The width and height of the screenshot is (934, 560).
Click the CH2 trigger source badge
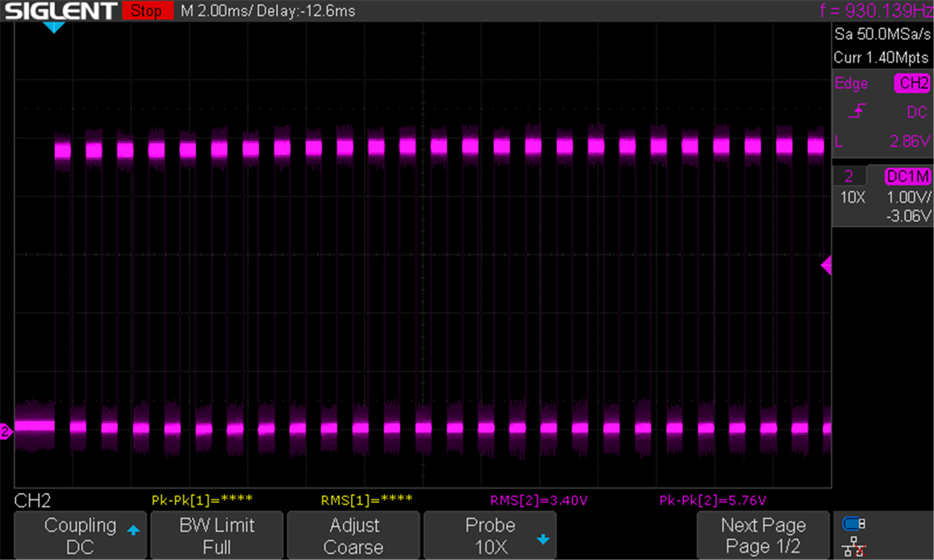pos(913,84)
